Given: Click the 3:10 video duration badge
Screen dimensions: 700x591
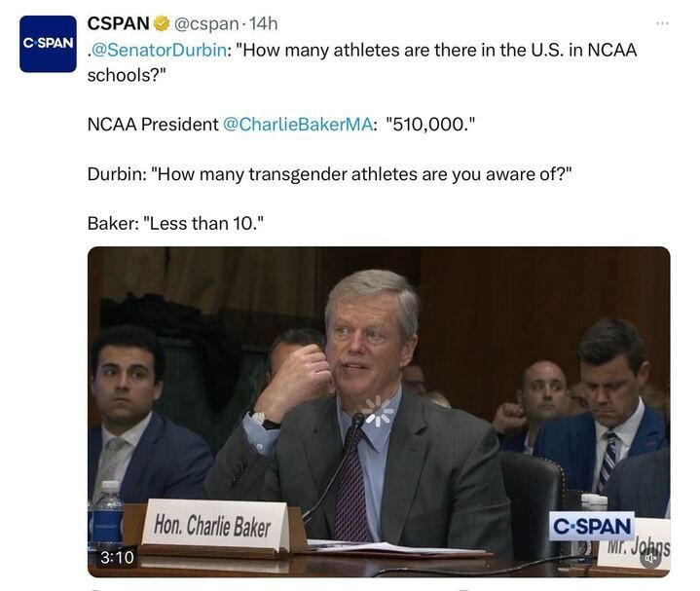Looking at the screenshot, I should tap(117, 557).
